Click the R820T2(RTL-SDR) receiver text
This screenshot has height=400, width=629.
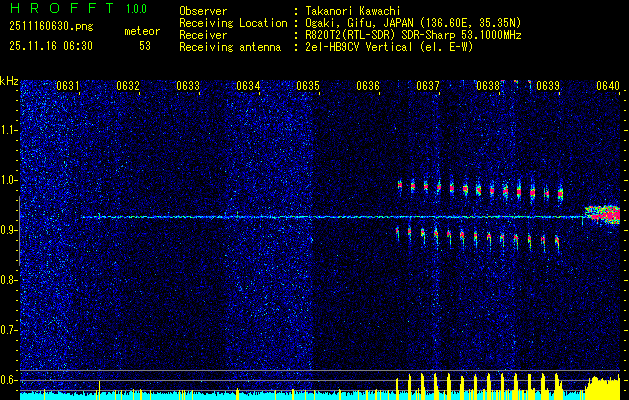click(413, 35)
